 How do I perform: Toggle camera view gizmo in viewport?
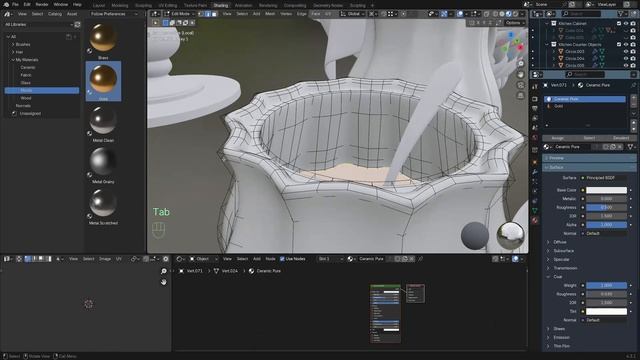coord(521,85)
